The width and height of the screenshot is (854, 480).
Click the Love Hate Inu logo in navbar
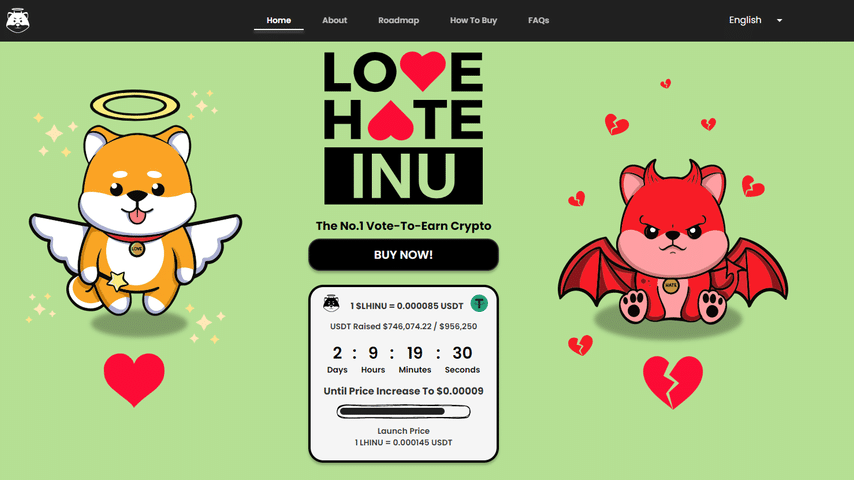point(17,21)
